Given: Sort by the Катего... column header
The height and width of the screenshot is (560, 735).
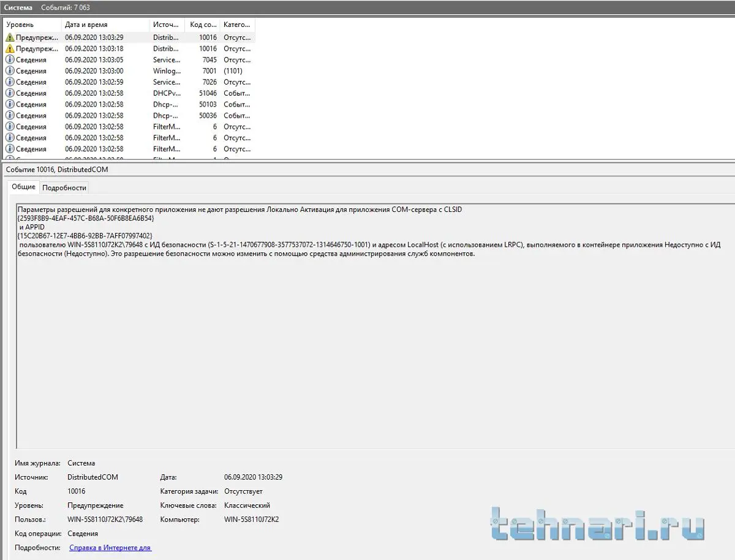Looking at the screenshot, I should (237, 25).
